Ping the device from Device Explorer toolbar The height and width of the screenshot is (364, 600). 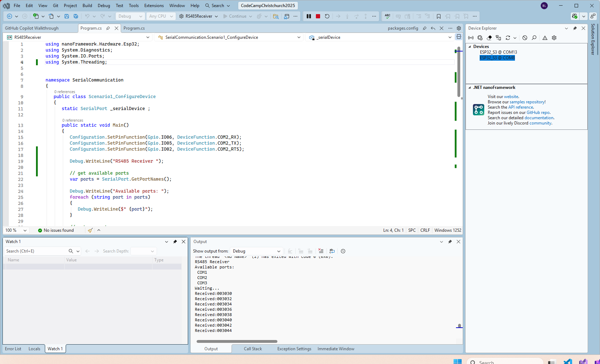(x=471, y=38)
